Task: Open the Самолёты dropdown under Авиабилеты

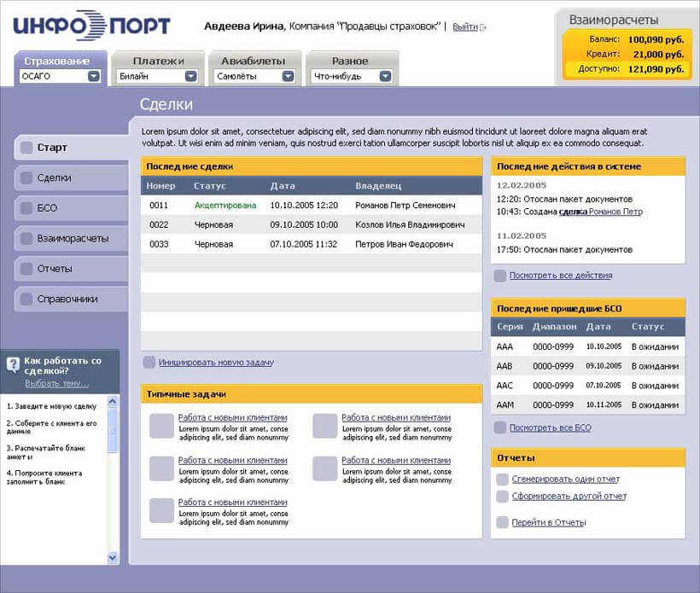Action: pyautogui.click(x=289, y=76)
